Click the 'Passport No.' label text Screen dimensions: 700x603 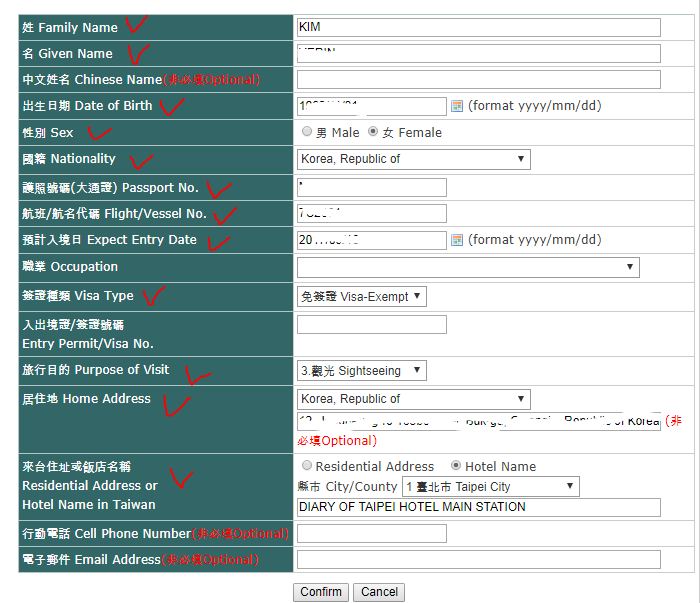pos(160,187)
